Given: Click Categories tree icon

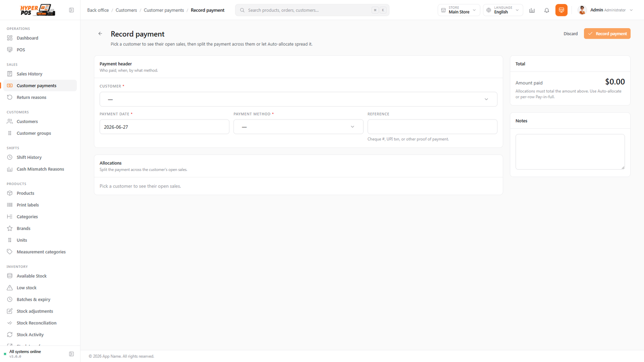Looking at the screenshot, I should (x=10, y=216).
